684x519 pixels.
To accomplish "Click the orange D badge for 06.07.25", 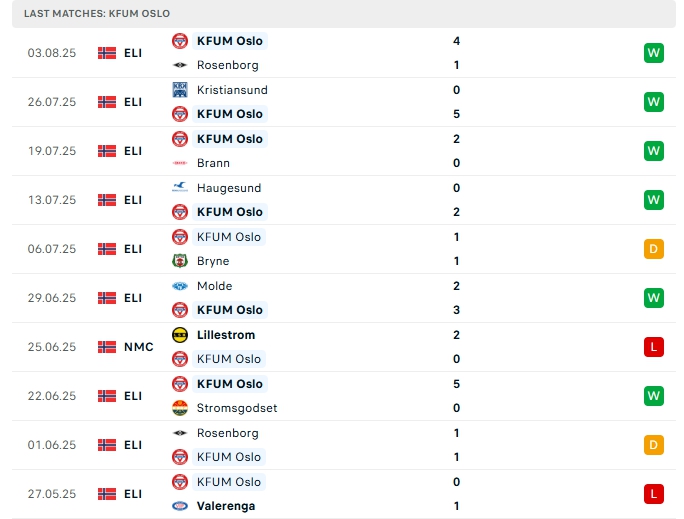I will [x=654, y=249].
